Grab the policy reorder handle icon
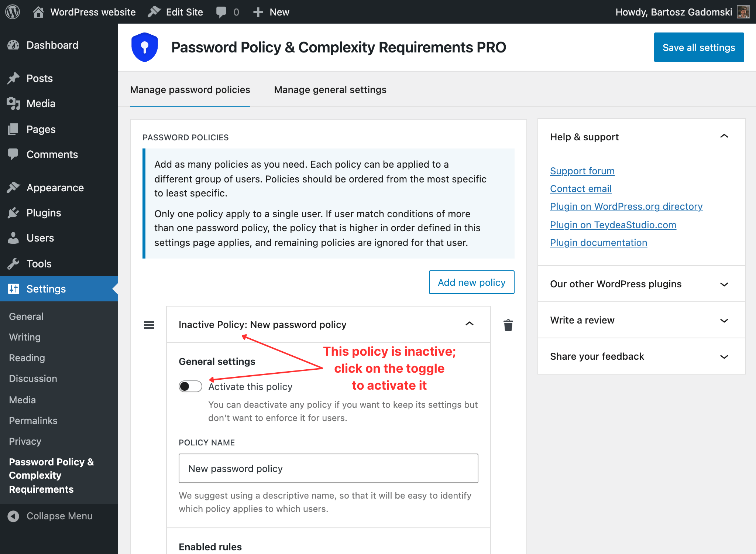 [149, 325]
